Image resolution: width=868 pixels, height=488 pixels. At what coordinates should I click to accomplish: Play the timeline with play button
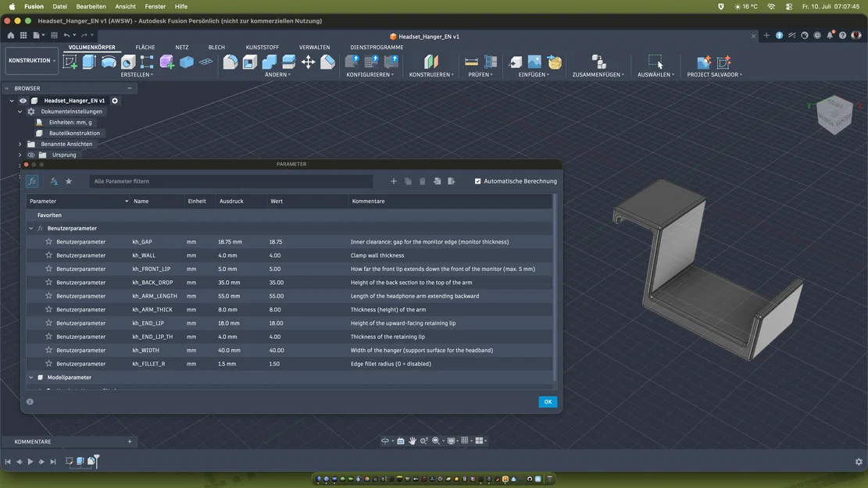click(30, 461)
